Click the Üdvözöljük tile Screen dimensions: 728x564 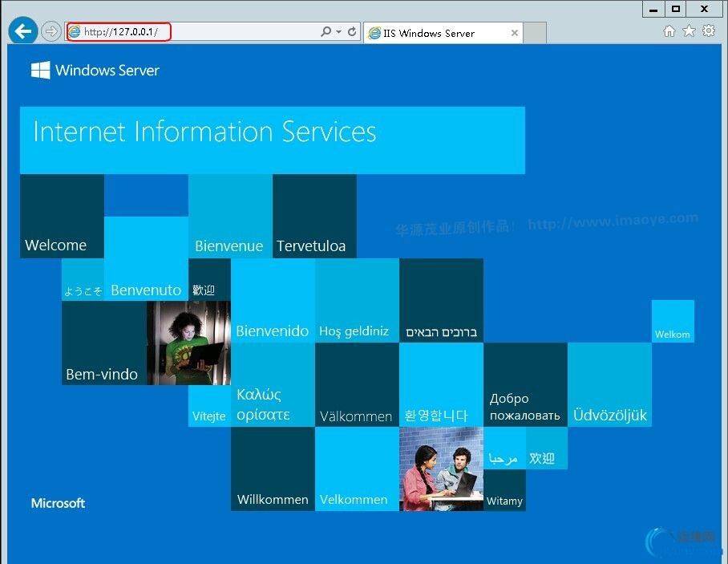click(609, 384)
